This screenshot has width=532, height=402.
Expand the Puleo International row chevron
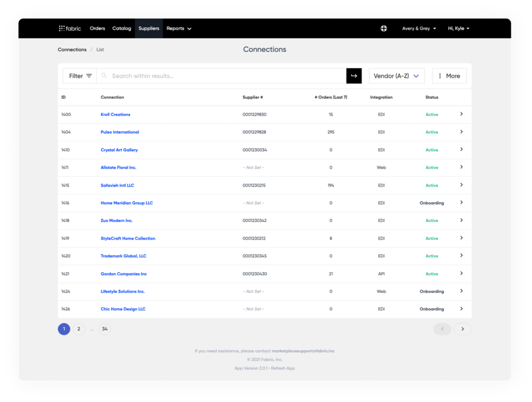(461, 132)
